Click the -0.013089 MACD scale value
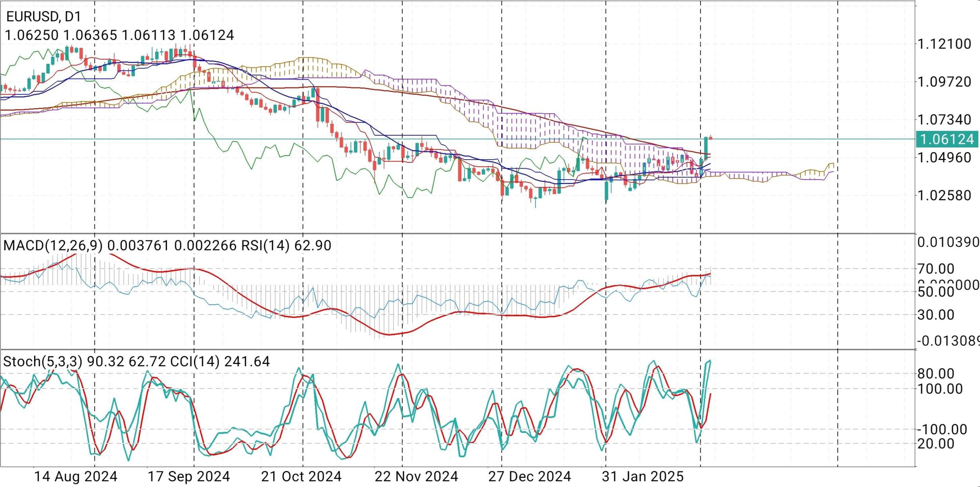The width and height of the screenshot is (980, 487). [948, 341]
